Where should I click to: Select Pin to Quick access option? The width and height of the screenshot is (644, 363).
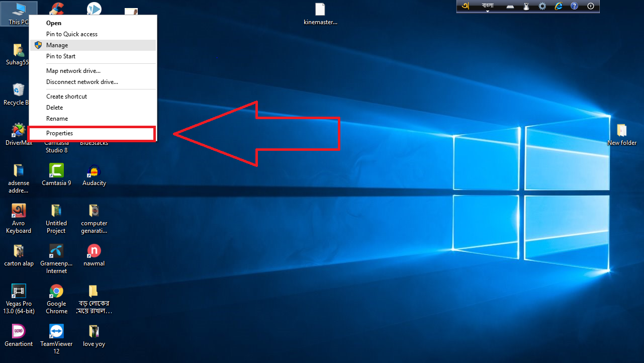pyautogui.click(x=71, y=34)
